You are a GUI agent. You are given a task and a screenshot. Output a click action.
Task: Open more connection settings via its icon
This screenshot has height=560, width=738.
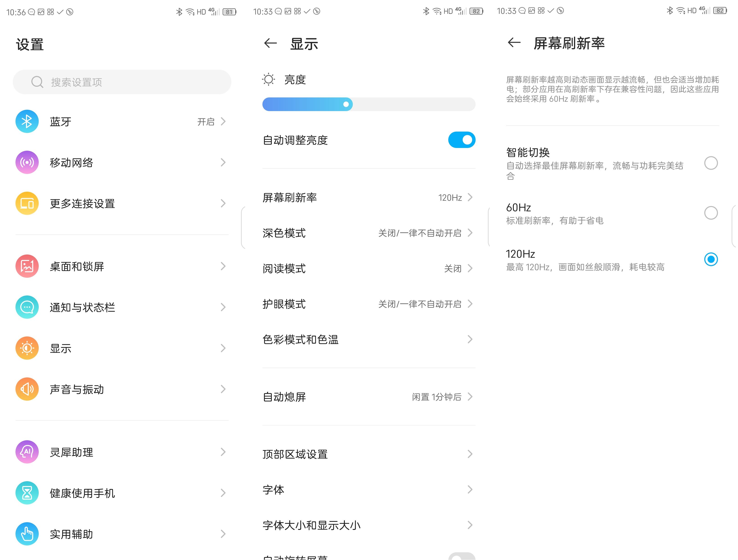[27, 204]
